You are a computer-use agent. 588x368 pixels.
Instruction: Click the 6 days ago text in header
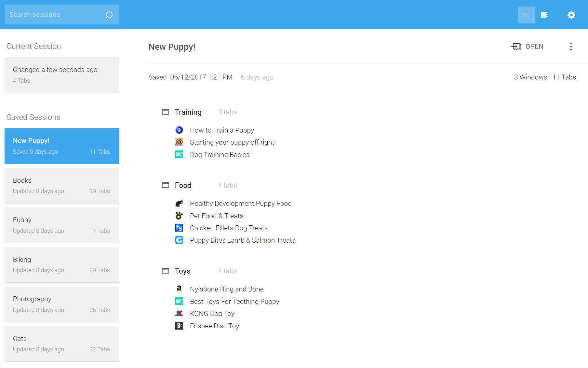coord(257,77)
